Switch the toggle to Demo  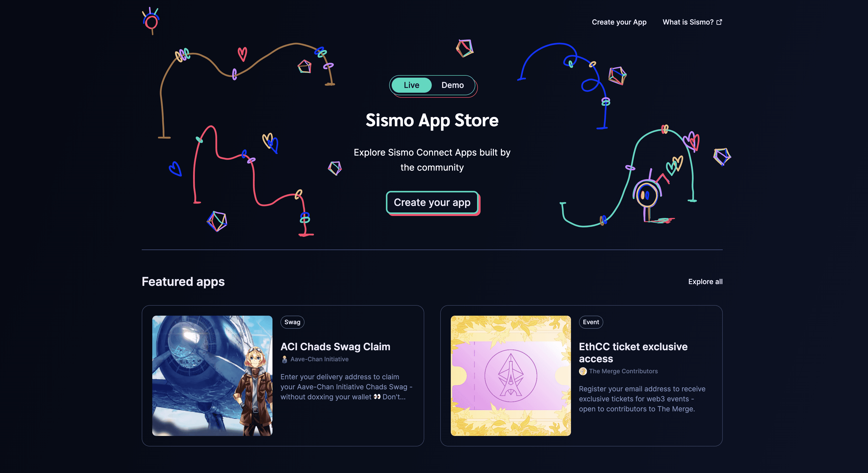pos(453,85)
